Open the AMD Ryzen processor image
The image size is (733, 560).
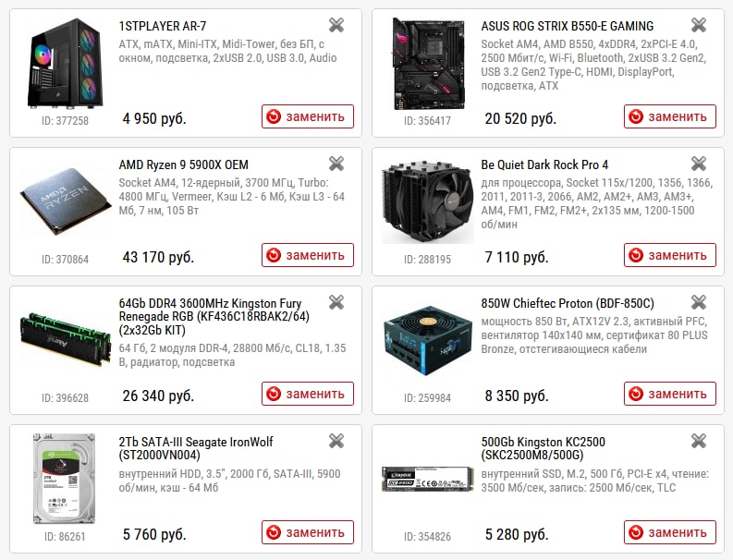[66, 201]
